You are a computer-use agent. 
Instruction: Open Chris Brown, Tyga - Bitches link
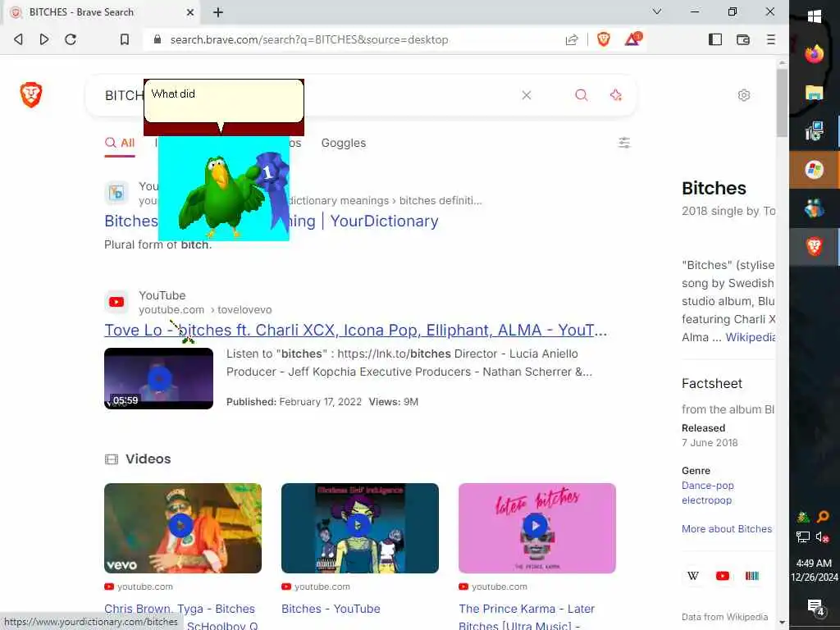180,609
